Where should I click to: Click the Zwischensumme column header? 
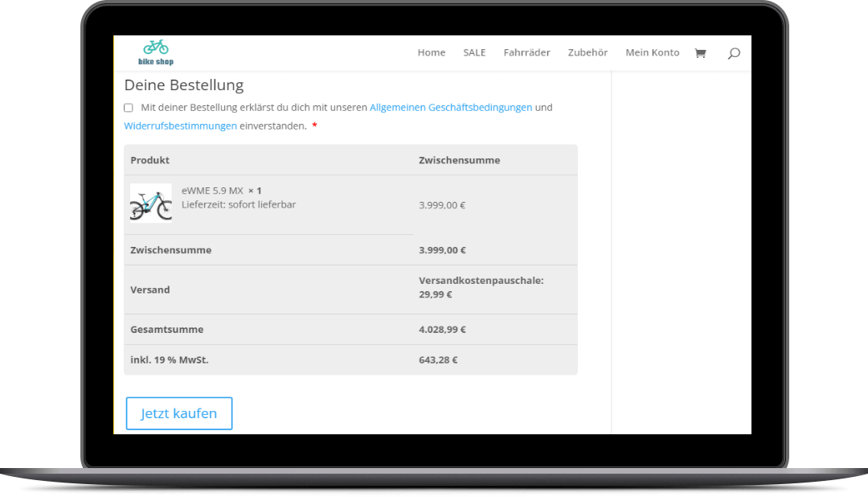pos(459,160)
